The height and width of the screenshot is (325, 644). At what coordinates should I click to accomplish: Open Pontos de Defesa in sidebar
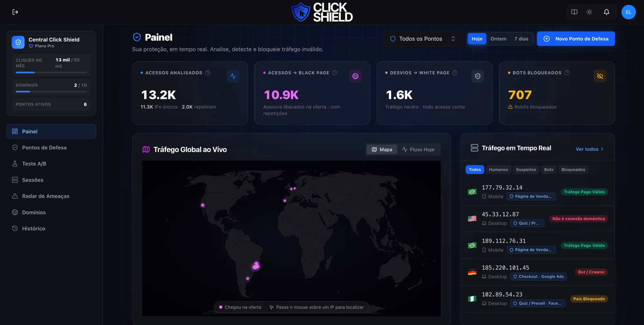(51, 148)
